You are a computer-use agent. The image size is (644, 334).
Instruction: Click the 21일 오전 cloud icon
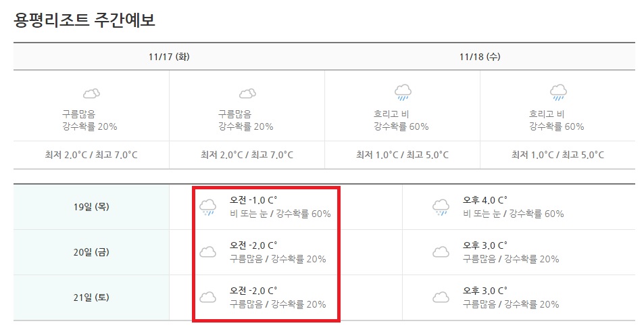click(x=208, y=297)
